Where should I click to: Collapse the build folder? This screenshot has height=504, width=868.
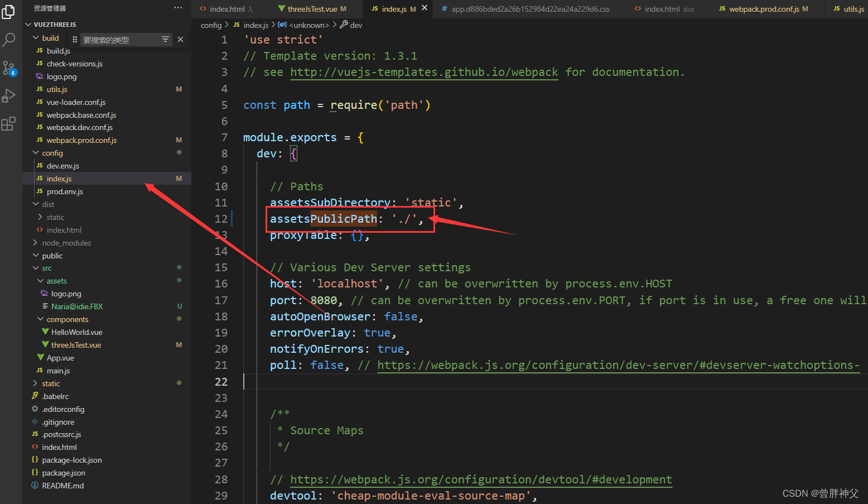(50, 38)
